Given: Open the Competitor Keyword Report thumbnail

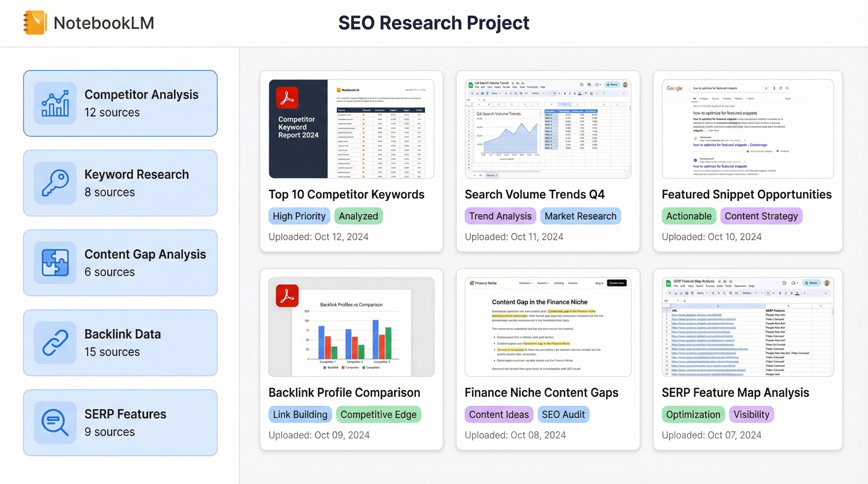Looking at the screenshot, I should coord(351,129).
